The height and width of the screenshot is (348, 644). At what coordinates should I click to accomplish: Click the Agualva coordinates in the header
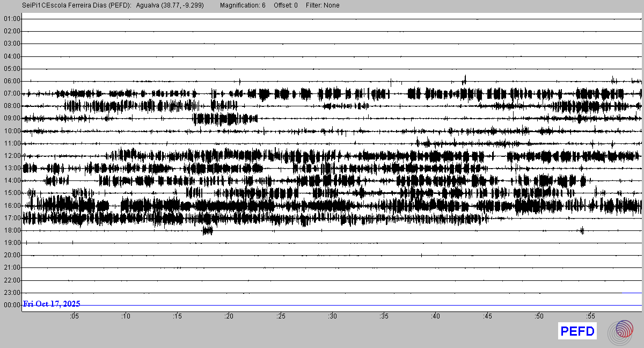pyautogui.click(x=174, y=5)
